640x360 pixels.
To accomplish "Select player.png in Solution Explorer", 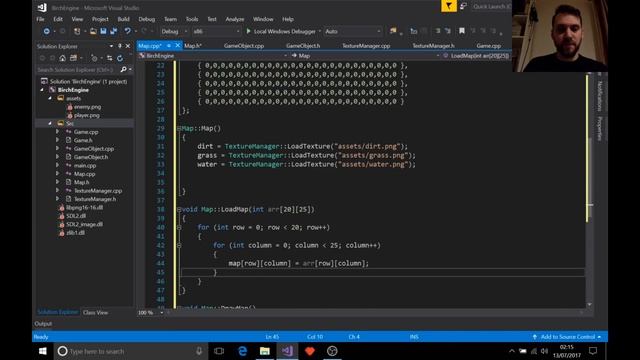I will tap(87, 115).
